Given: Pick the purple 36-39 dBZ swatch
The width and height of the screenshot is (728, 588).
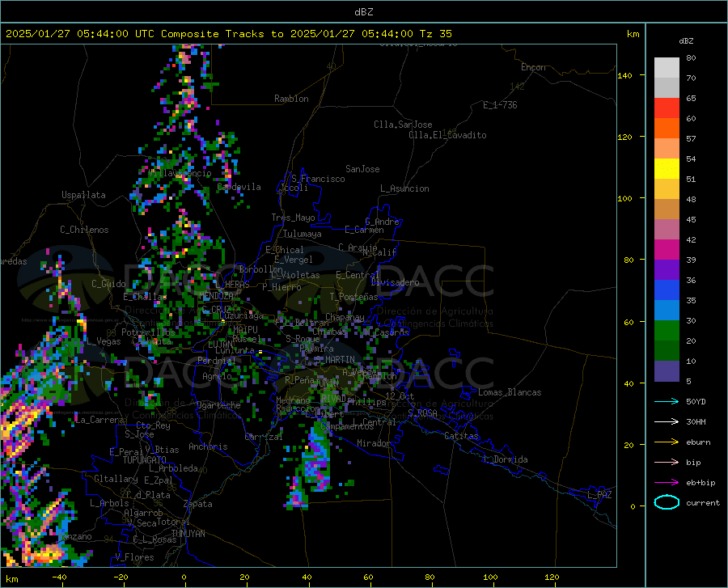Looking at the screenshot, I should tap(667, 270).
